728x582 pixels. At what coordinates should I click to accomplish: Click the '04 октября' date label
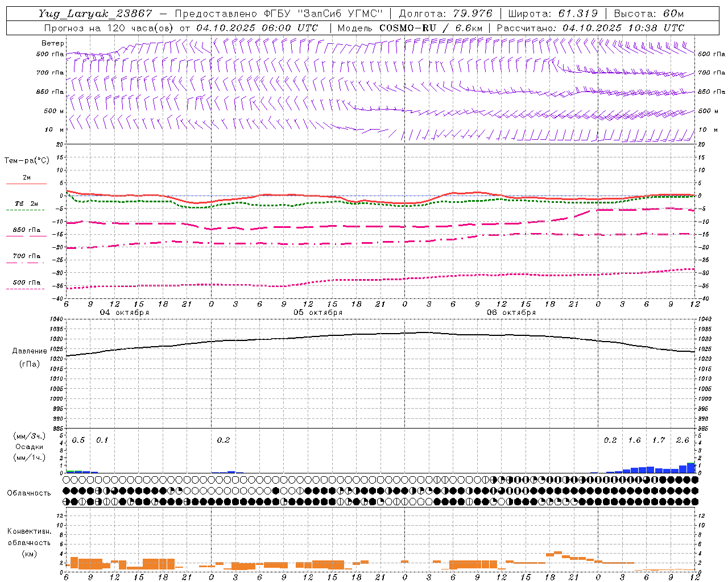(125, 313)
